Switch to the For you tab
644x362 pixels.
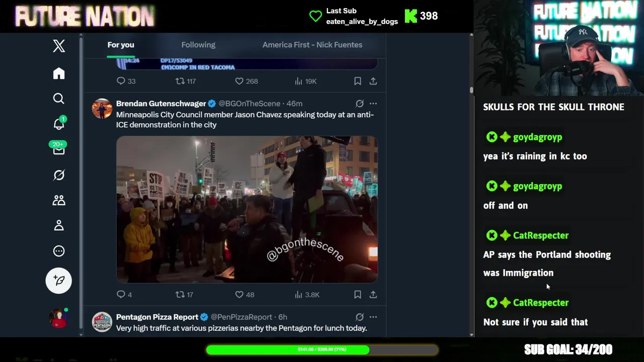tap(121, 45)
